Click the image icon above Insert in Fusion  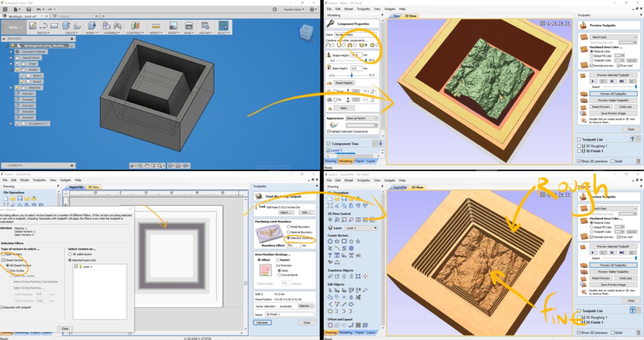(173, 26)
